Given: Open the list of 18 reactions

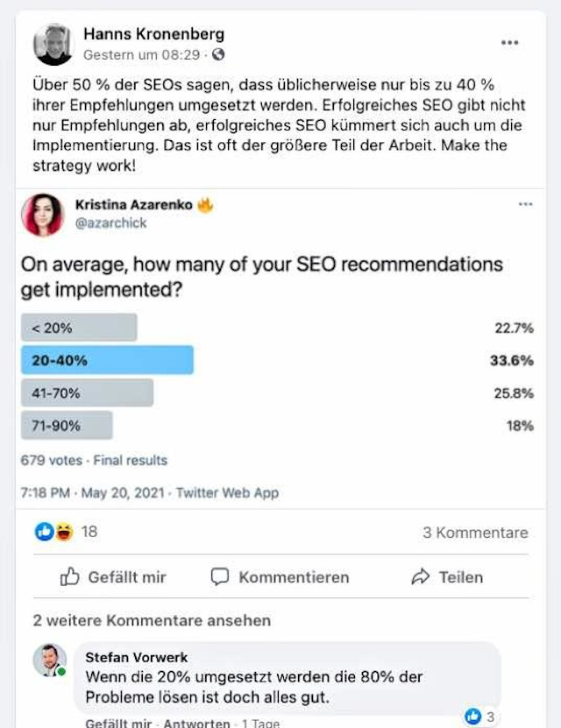Looking at the screenshot, I should click(x=89, y=532).
